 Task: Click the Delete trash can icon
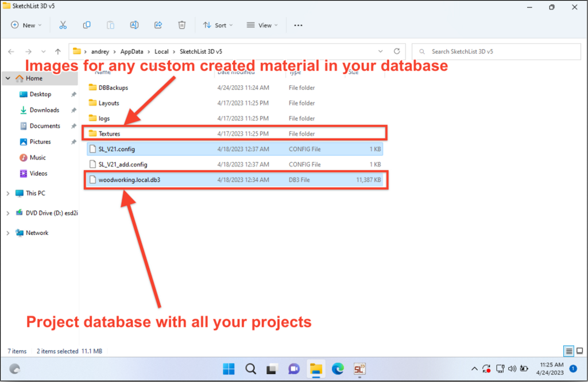click(x=182, y=25)
